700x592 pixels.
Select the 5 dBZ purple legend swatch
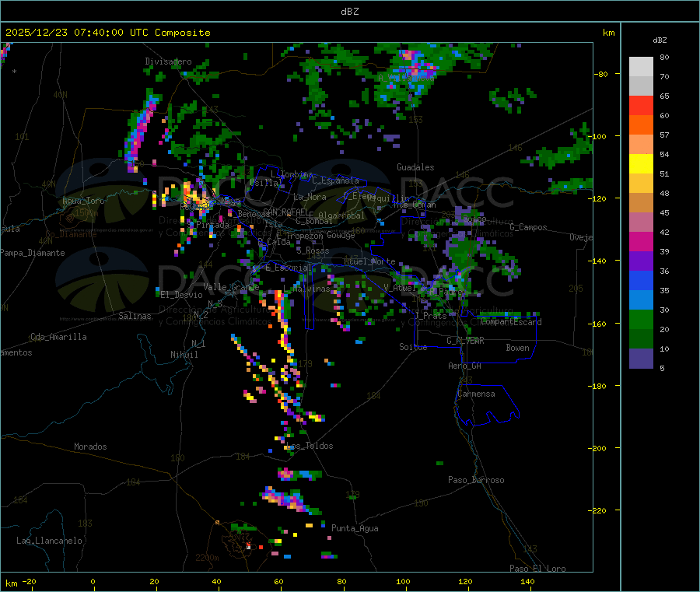pyautogui.click(x=641, y=359)
